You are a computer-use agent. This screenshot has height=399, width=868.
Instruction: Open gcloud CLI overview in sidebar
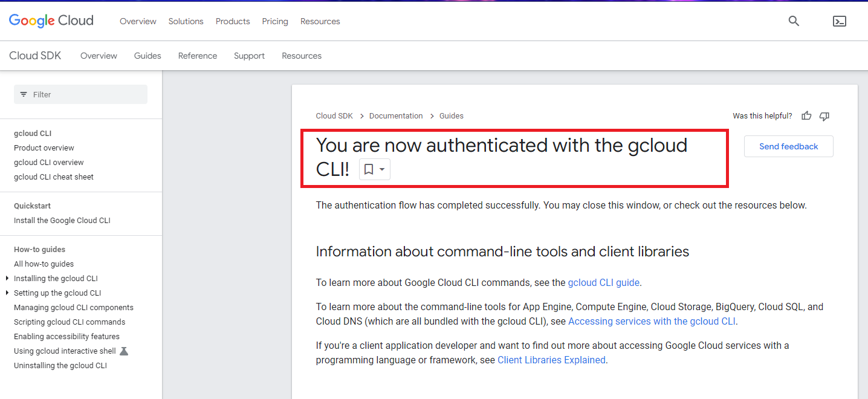49,163
